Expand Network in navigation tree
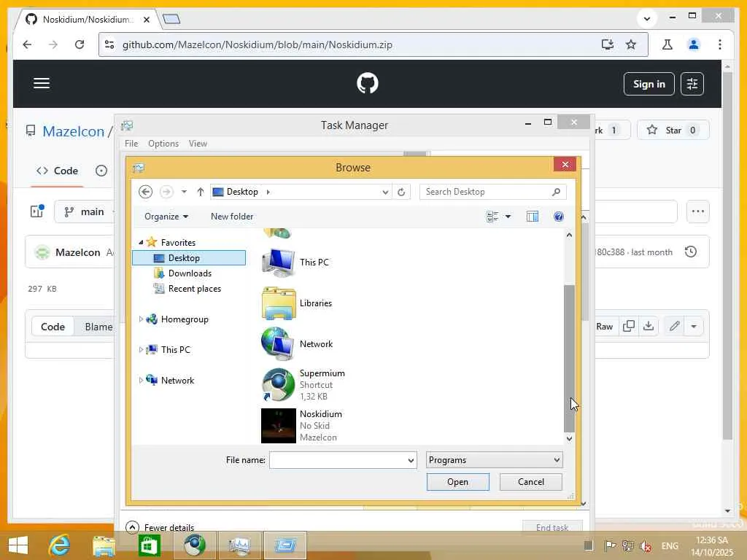Screen dimensions: 747x560 141,380
